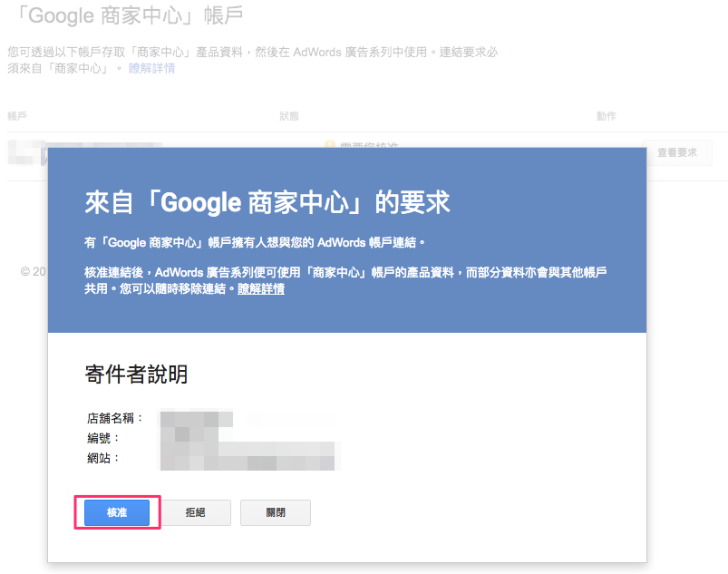Open the 瞭解詳情 link in the blue dialog header
The image size is (728, 574).
point(261,289)
